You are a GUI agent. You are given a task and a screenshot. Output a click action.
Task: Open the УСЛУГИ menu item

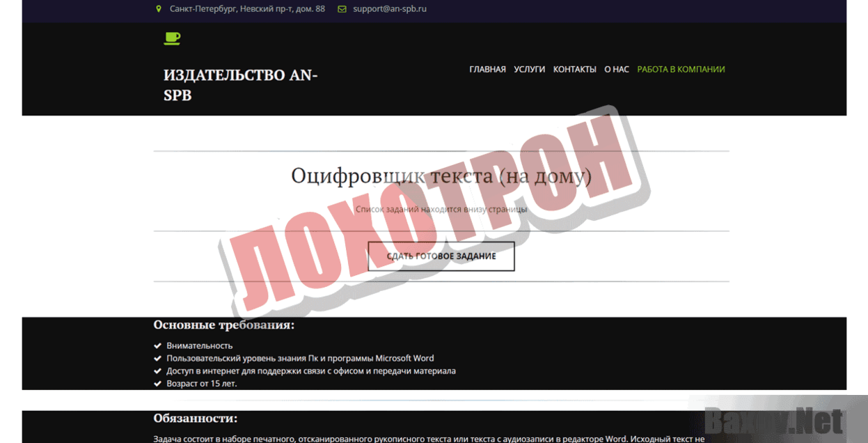[528, 69]
